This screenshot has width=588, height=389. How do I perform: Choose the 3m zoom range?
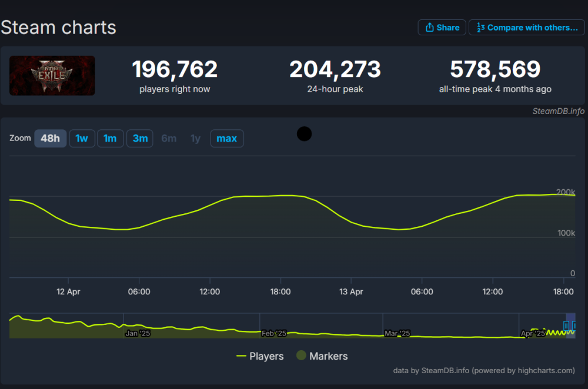point(140,138)
